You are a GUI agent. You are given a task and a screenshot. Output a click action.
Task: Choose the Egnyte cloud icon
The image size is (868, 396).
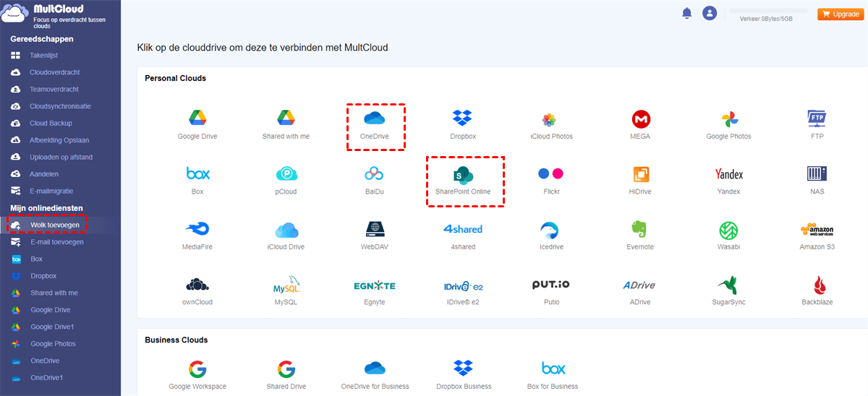375,285
